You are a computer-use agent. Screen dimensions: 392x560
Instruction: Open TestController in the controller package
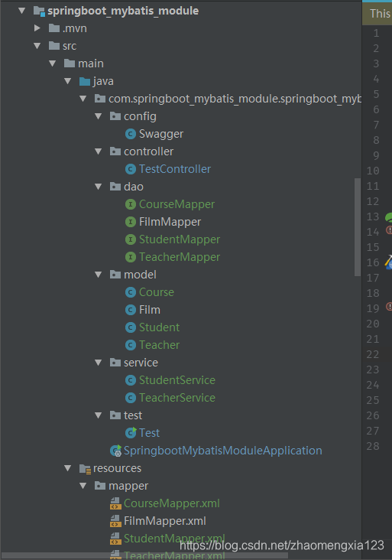click(175, 169)
